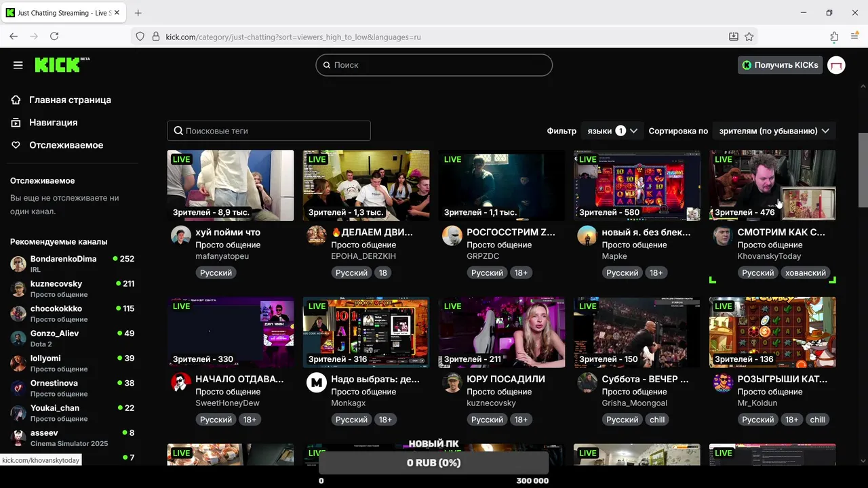The height and width of the screenshot is (488, 868).
Task: Open new browser tab with plus icon
Action: pyautogui.click(x=138, y=13)
